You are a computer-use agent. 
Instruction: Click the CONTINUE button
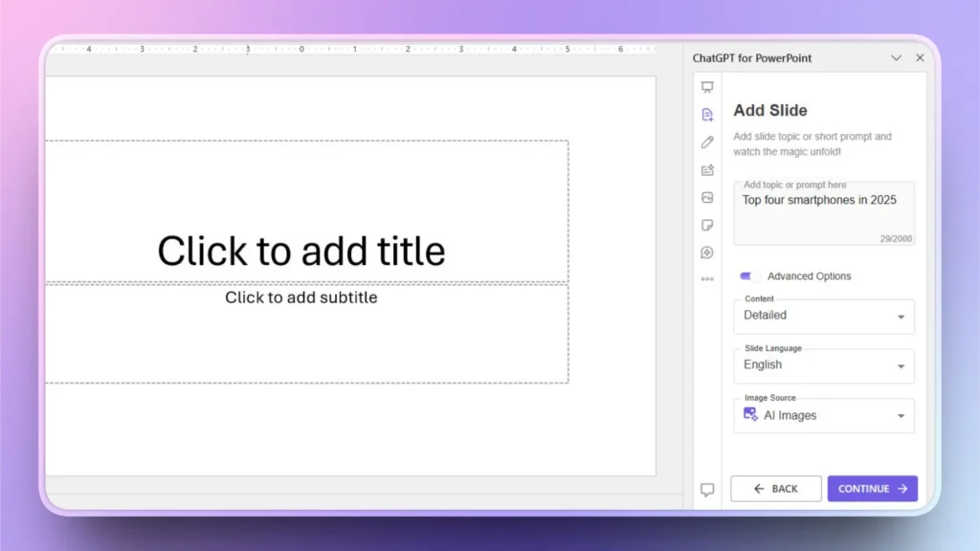872,488
